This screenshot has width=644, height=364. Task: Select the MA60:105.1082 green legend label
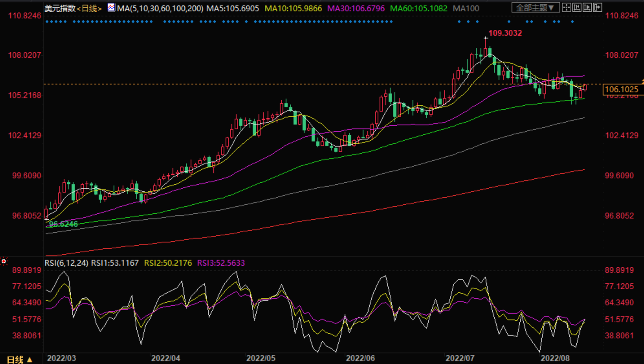(418, 8)
